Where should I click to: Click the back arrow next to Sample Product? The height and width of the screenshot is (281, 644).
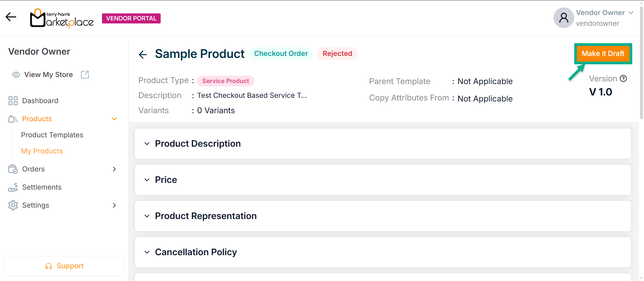click(x=143, y=54)
